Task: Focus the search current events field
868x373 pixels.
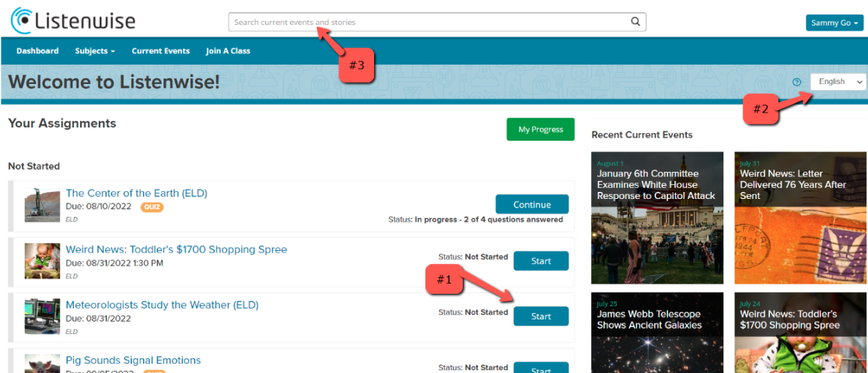Action: (437, 22)
